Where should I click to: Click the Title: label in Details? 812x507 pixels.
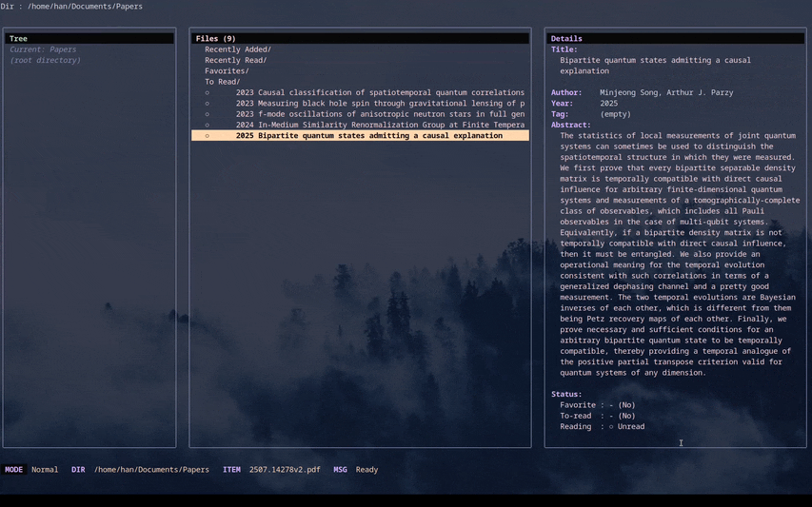tap(564, 49)
